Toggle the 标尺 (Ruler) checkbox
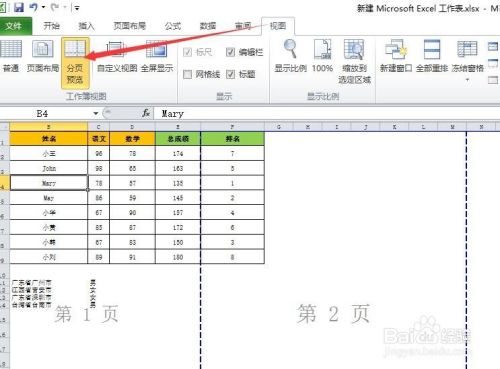The height and width of the screenshot is (369, 500). tap(188, 52)
